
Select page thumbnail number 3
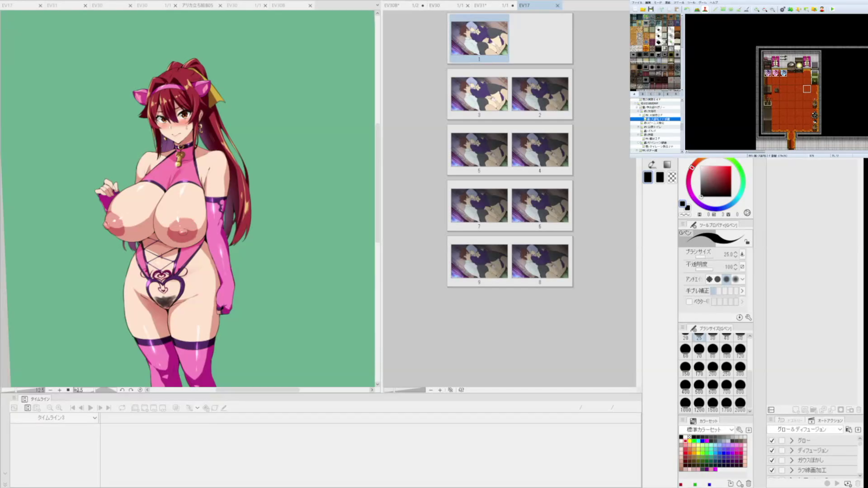click(479, 94)
